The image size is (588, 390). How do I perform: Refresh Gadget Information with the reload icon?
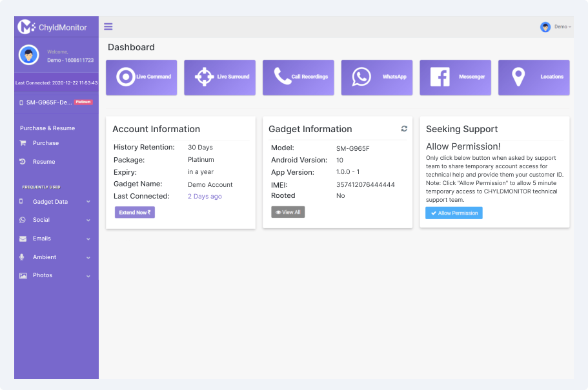coord(404,129)
